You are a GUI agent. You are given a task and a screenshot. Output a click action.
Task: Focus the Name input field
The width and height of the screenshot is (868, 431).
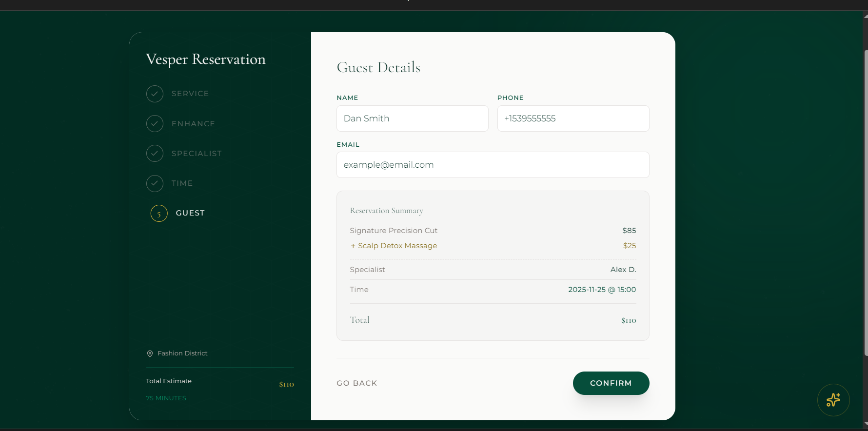click(x=413, y=118)
